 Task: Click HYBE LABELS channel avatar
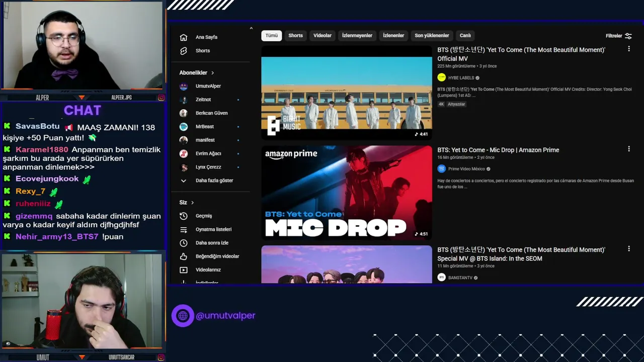[442, 77]
